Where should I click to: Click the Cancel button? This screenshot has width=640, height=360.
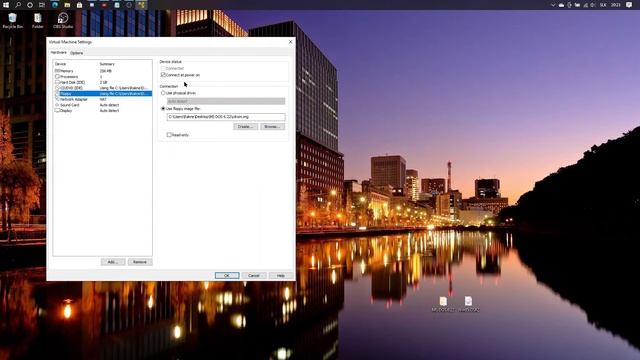pos(254,276)
